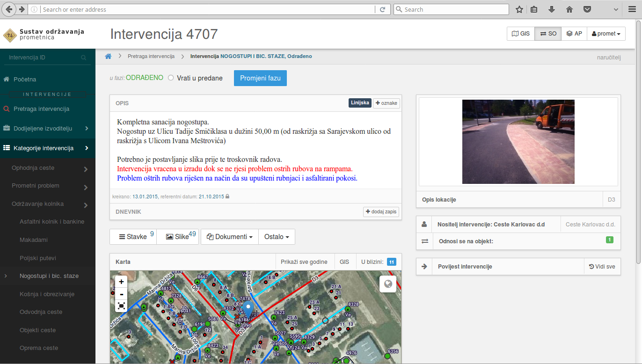
Task: Click the dodaj zapis button
Action: [x=381, y=212]
